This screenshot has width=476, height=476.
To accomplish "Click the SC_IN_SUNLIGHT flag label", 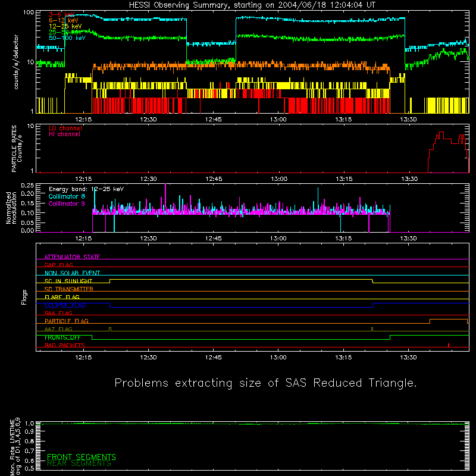I will click(x=68, y=281).
